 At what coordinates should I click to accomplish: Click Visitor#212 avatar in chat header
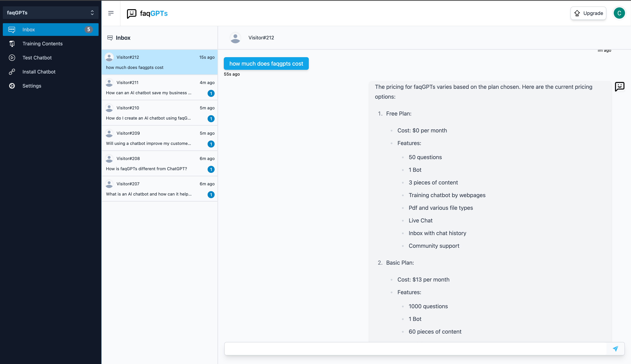[235, 38]
